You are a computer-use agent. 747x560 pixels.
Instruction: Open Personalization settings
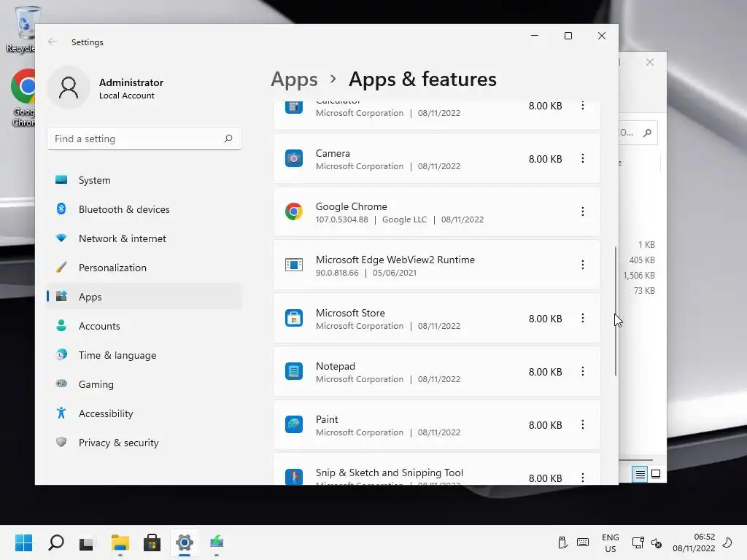pyautogui.click(x=144, y=268)
